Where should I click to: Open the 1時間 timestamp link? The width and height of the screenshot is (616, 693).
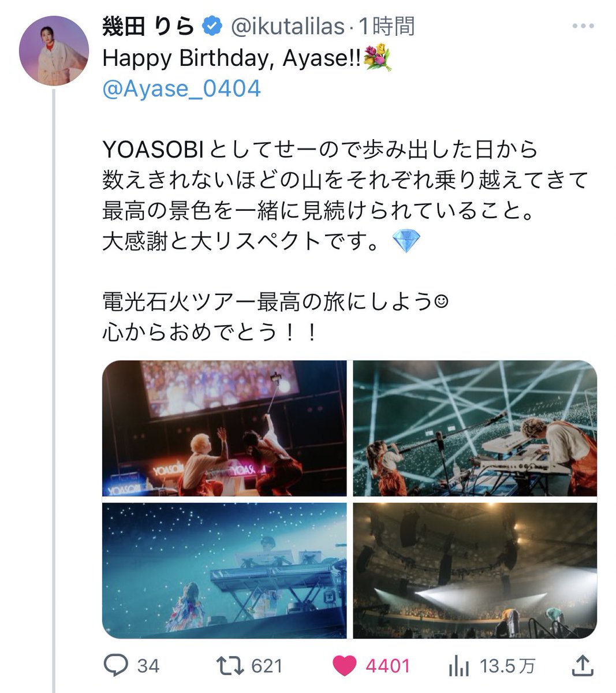pos(387,26)
